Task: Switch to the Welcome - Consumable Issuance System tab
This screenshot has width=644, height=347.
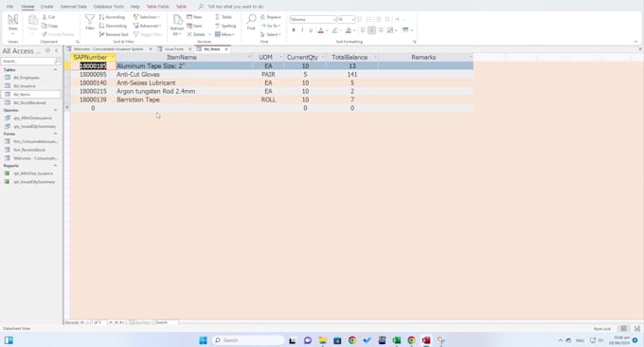Action: [108, 49]
